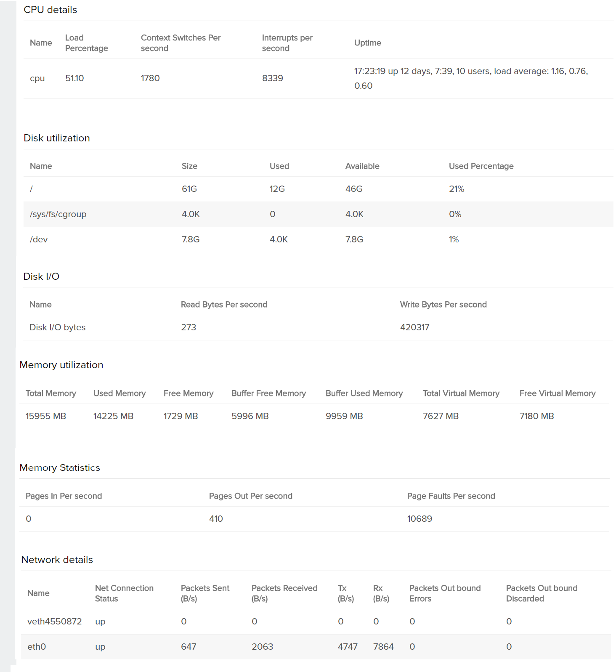616x672 pixels.
Task: Click the Net Connection Status header
Action: tap(124, 593)
